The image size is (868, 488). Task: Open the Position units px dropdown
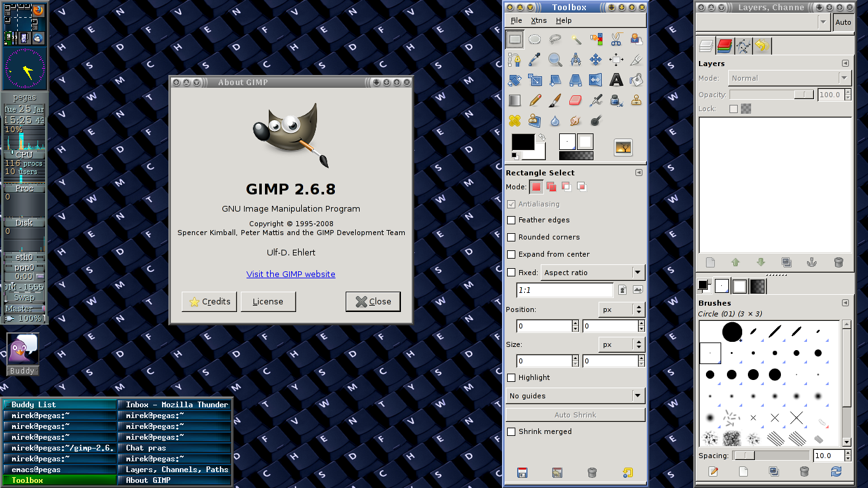point(622,309)
